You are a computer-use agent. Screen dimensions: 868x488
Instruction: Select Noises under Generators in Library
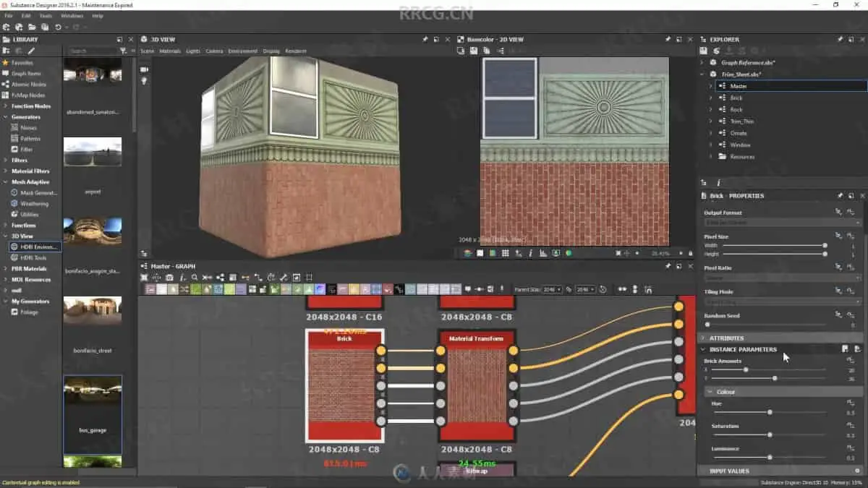tap(29, 128)
